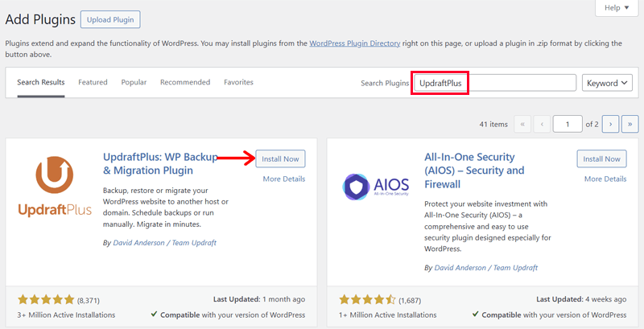Click the Upload Plugin button
644x329 pixels.
(110, 19)
